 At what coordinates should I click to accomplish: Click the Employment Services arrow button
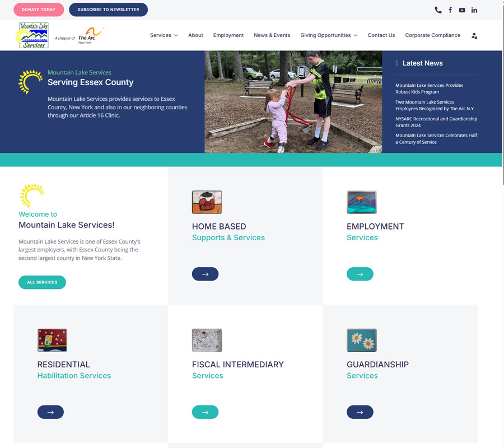pos(360,274)
